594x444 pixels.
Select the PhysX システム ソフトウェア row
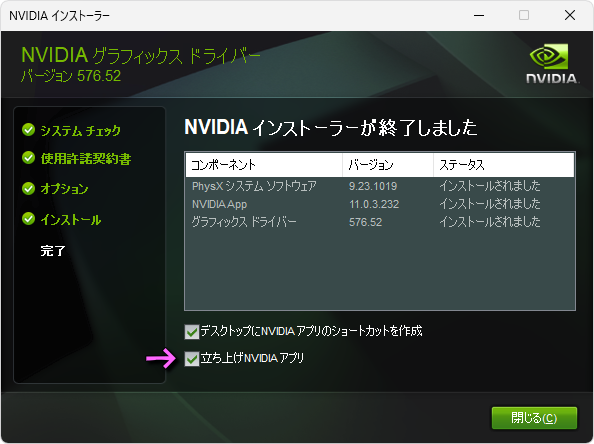[x=380, y=186]
